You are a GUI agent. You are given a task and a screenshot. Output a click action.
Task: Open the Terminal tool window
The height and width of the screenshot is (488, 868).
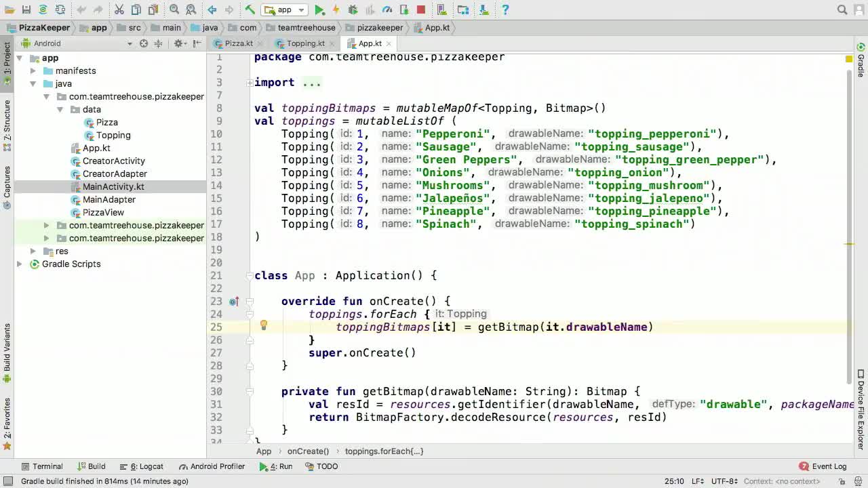pos(42,466)
